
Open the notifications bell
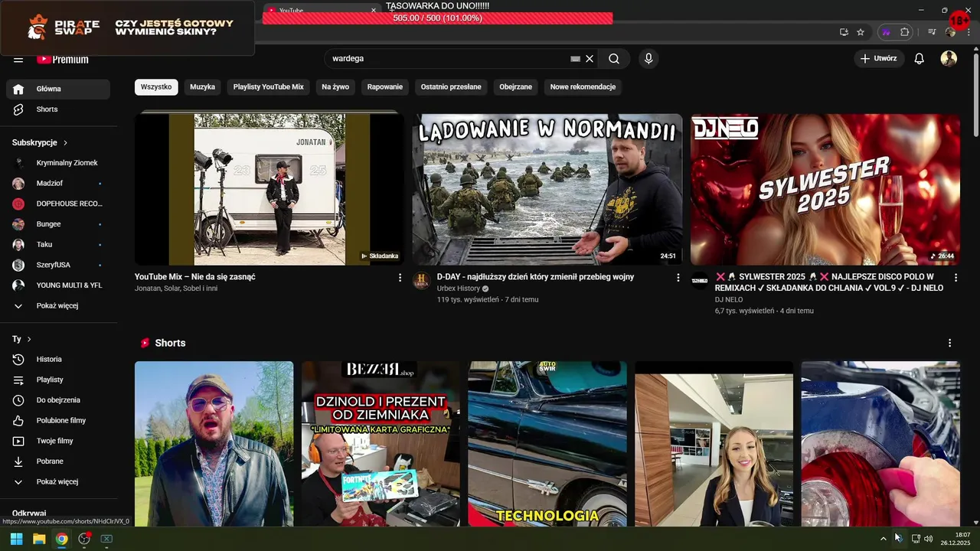pyautogui.click(x=920, y=59)
